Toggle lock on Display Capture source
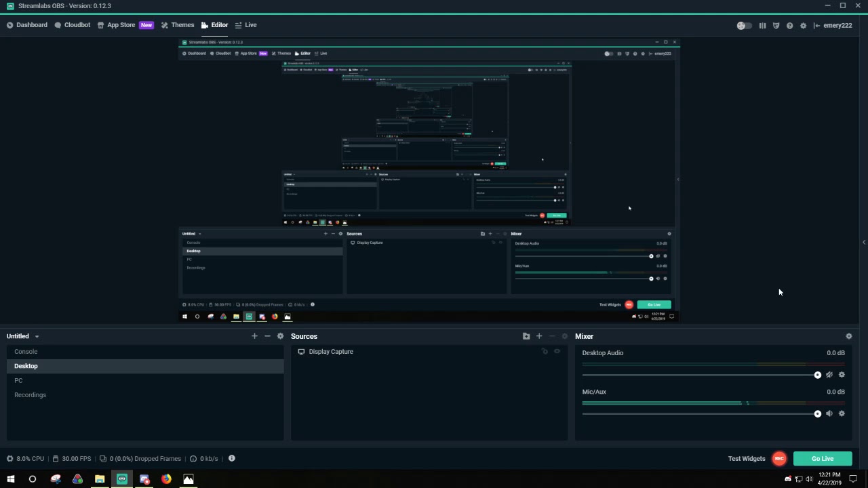 545,352
